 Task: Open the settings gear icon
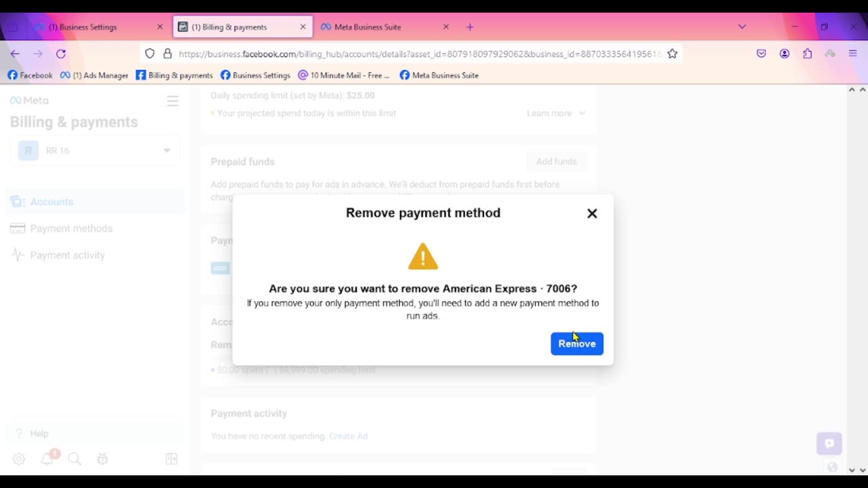tap(19, 459)
